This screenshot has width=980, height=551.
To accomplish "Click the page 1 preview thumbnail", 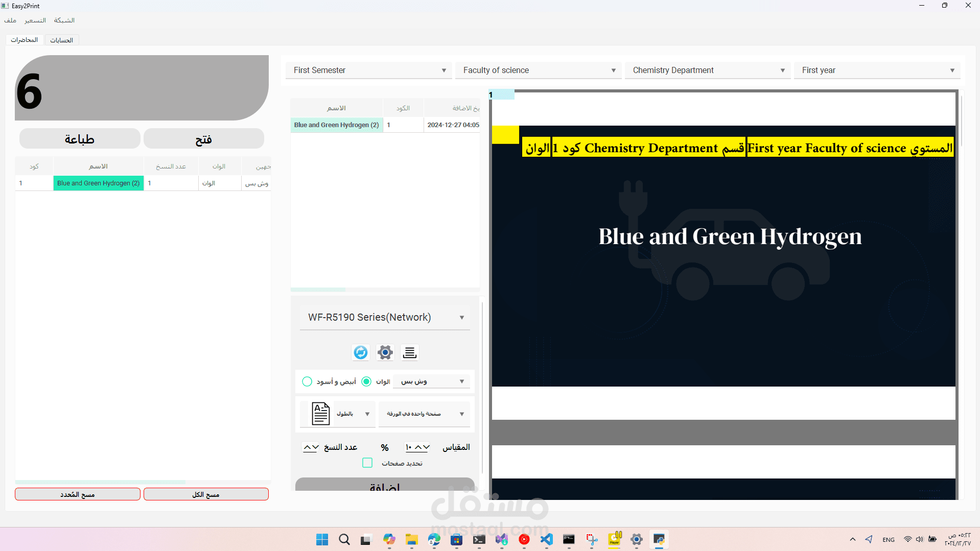I will (724, 256).
